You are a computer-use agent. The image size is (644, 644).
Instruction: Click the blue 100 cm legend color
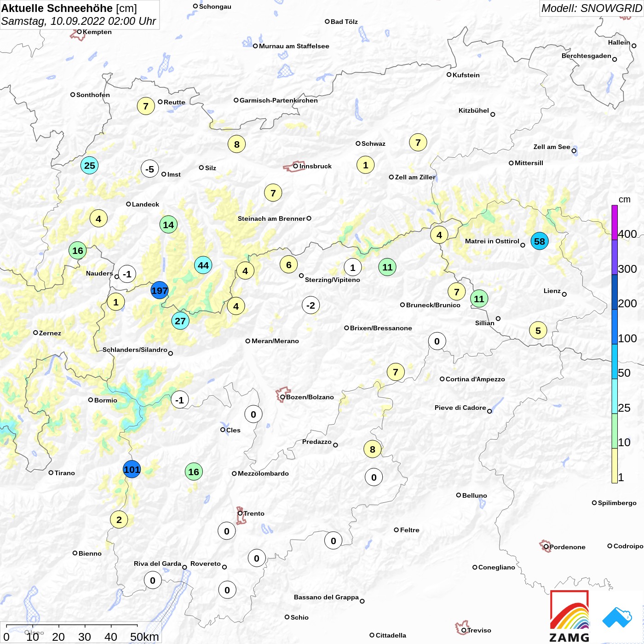pos(615,327)
